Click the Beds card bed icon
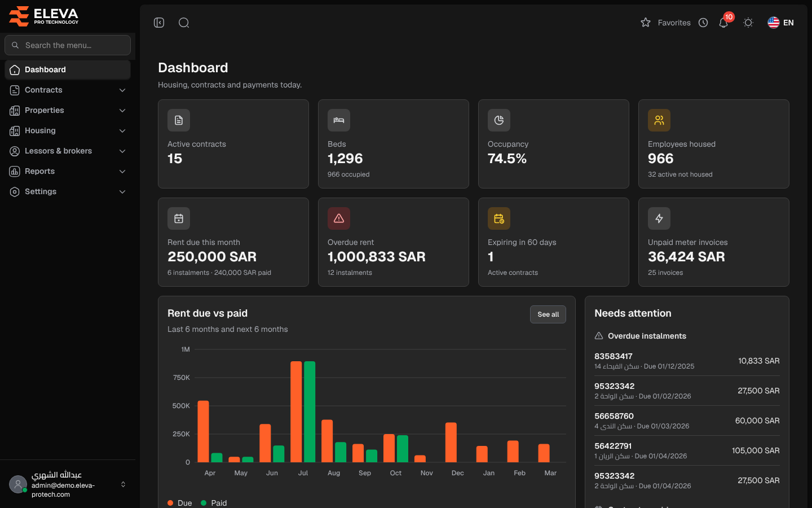Image resolution: width=812 pixels, height=508 pixels. (x=339, y=120)
